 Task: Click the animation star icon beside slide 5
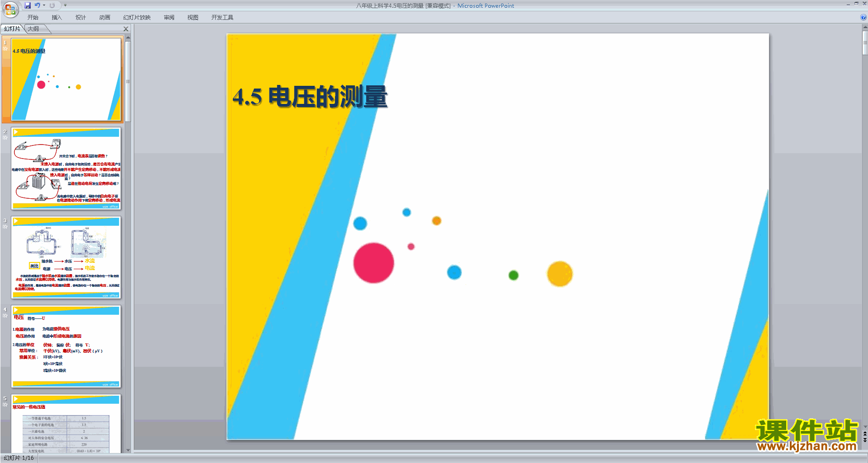(5, 404)
